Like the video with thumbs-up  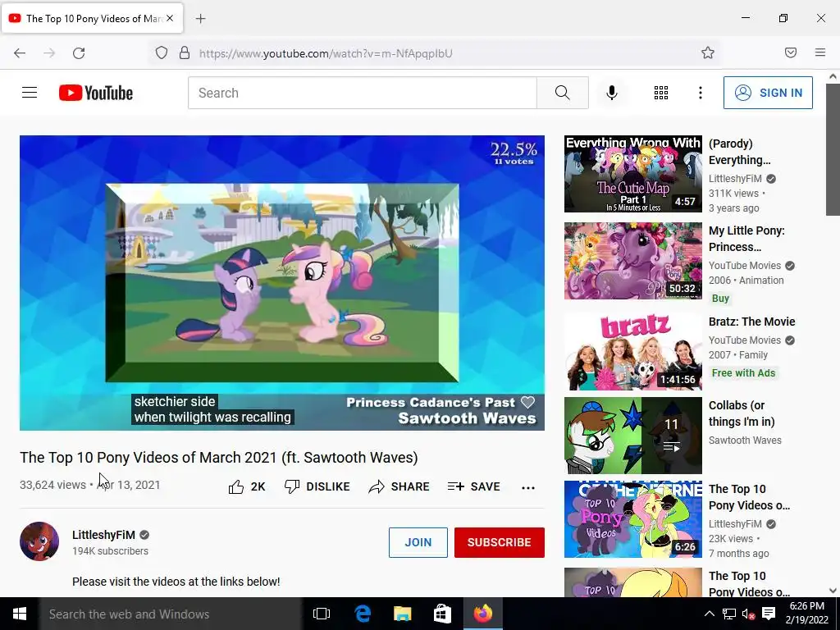click(x=246, y=486)
